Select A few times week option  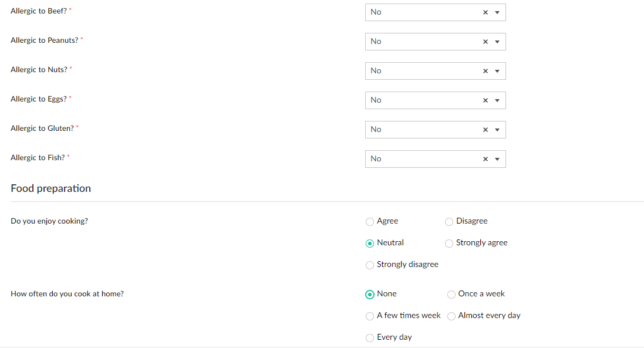coord(370,316)
